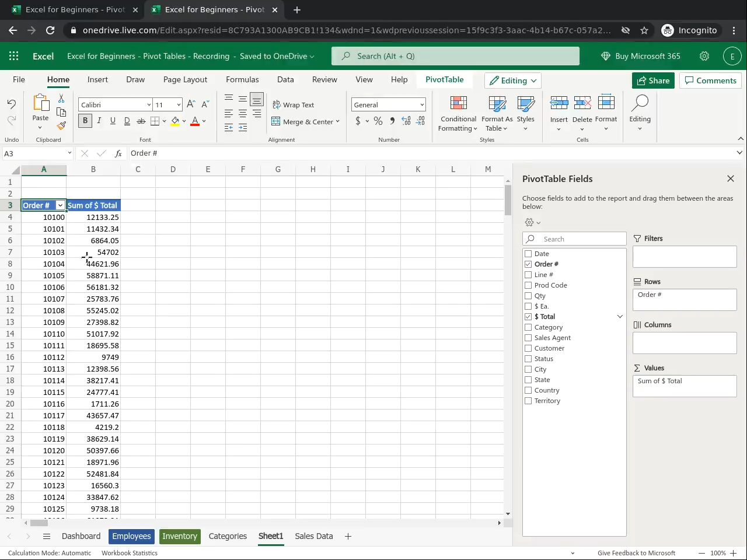Apply Italic formatting
747x560 pixels.
(99, 121)
